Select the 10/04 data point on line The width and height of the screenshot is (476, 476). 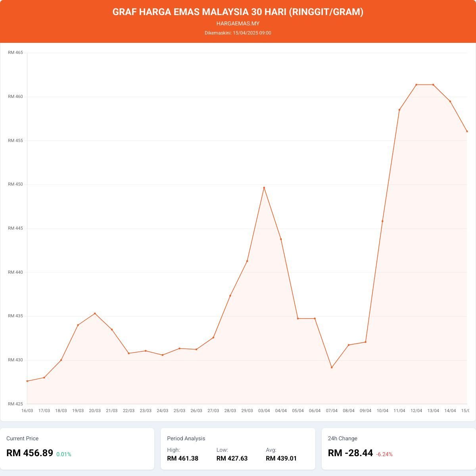point(382,221)
